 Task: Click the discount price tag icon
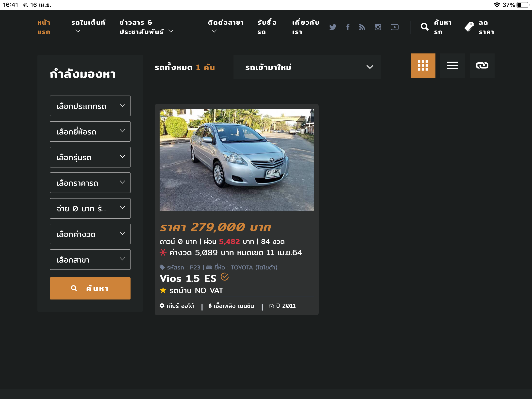coord(469,27)
